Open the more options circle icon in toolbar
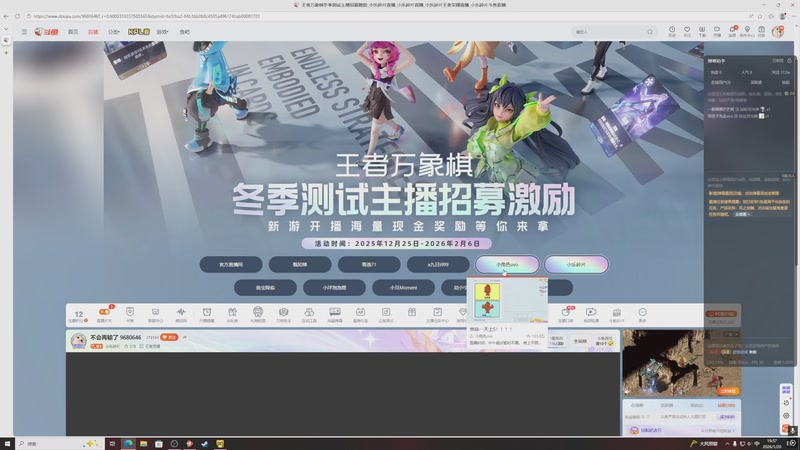 coord(642,312)
